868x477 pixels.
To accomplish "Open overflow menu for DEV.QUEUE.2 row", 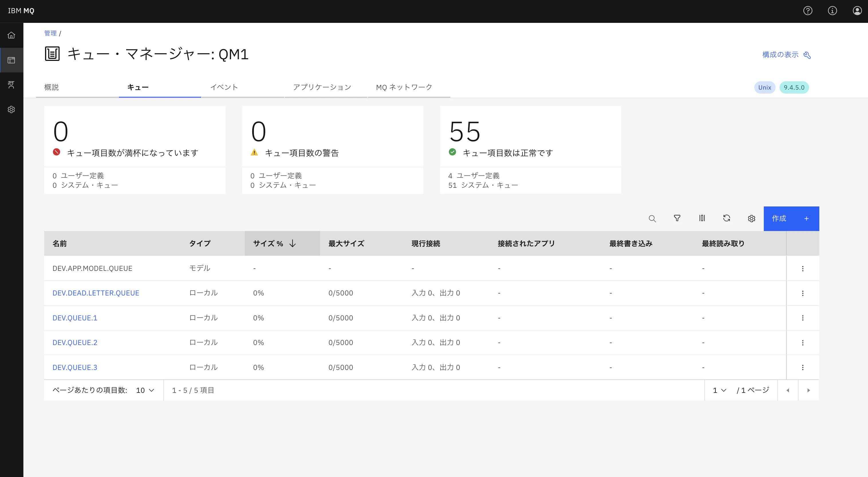I will tap(803, 342).
